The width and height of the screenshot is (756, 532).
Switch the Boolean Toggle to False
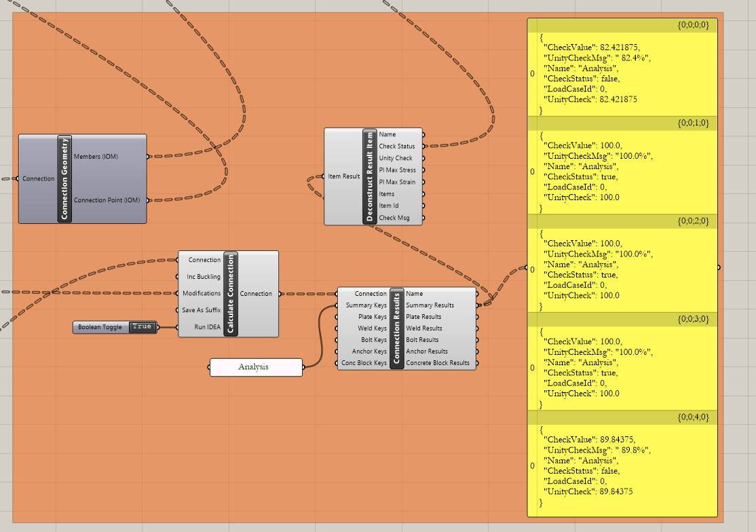coord(143,326)
